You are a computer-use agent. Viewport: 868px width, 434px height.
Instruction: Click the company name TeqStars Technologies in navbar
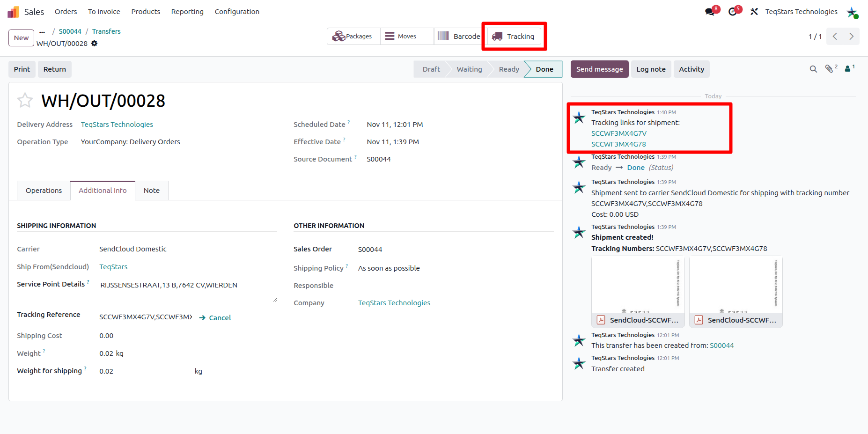[801, 12]
